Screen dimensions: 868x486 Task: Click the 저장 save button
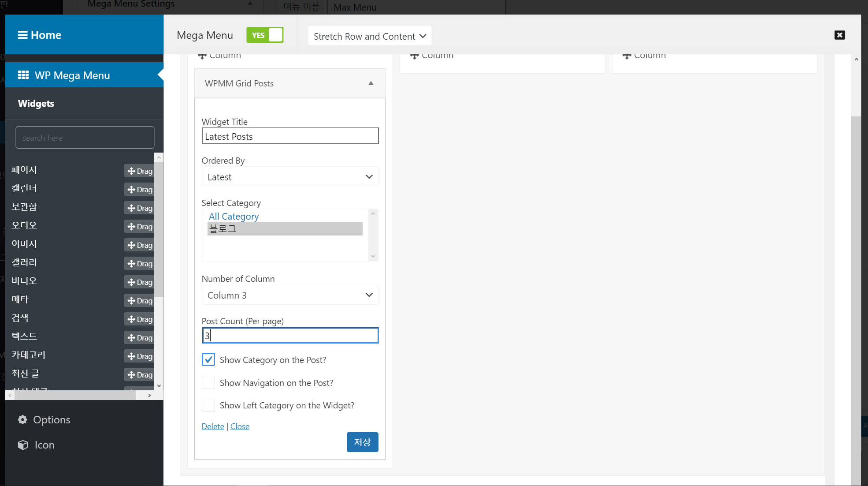coord(362,442)
